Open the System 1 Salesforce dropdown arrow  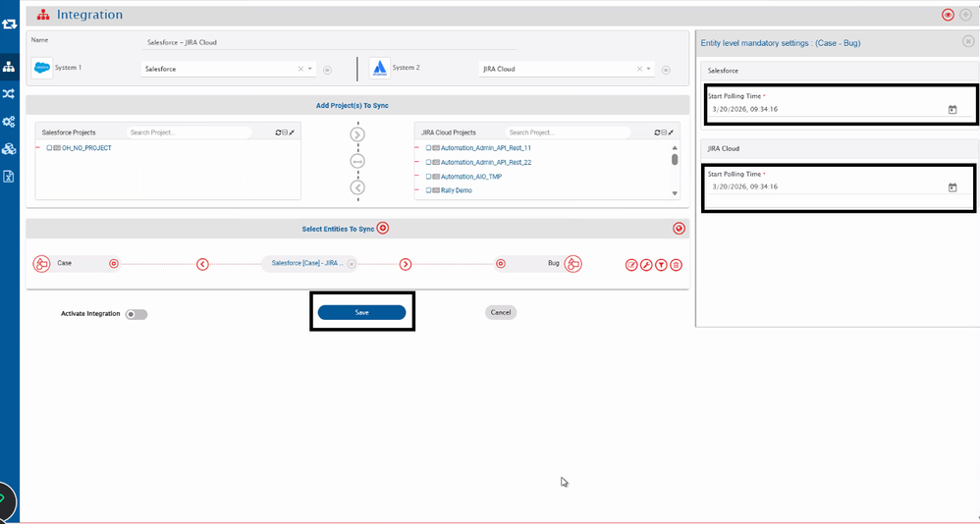click(x=310, y=69)
